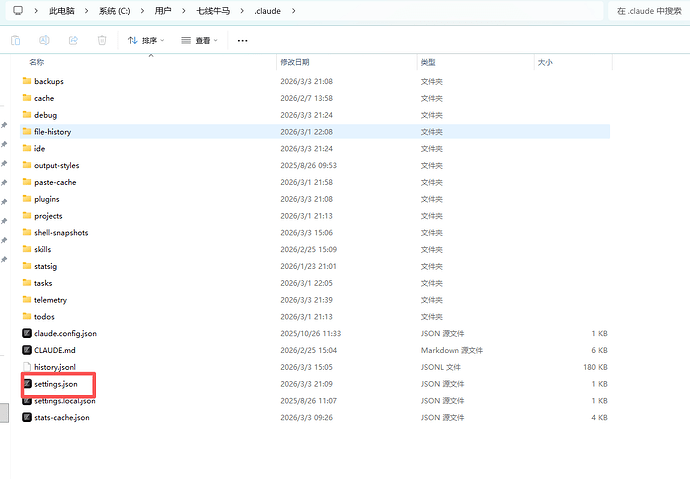Click the date 2026/3/3 09:26

[x=306, y=418]
